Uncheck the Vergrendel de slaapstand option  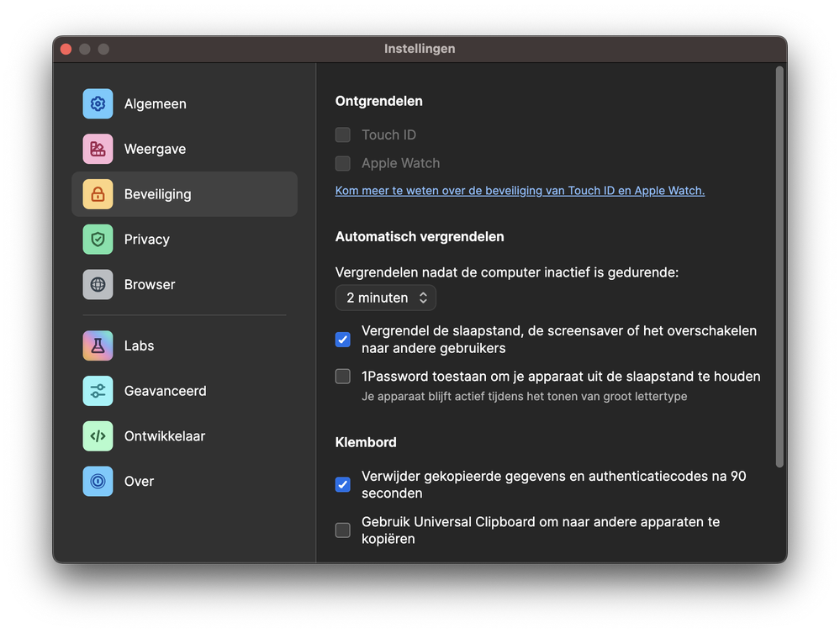[x=343, y=340]
